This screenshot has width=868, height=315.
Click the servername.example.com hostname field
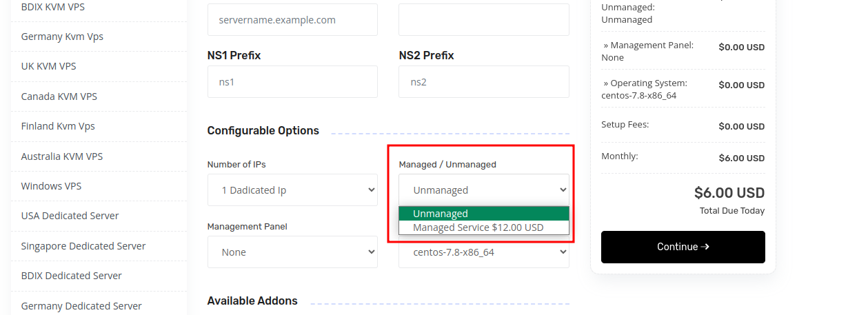292,20
